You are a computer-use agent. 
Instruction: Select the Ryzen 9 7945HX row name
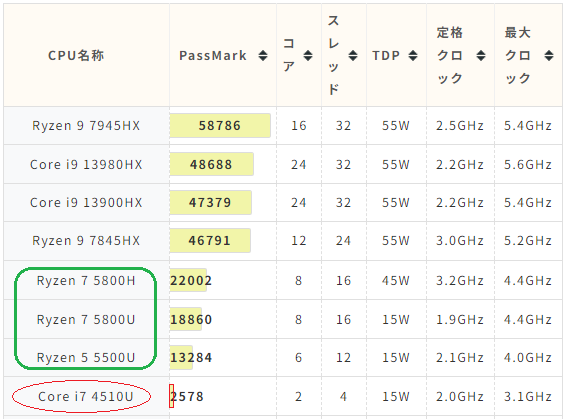(x=86, y=126)
